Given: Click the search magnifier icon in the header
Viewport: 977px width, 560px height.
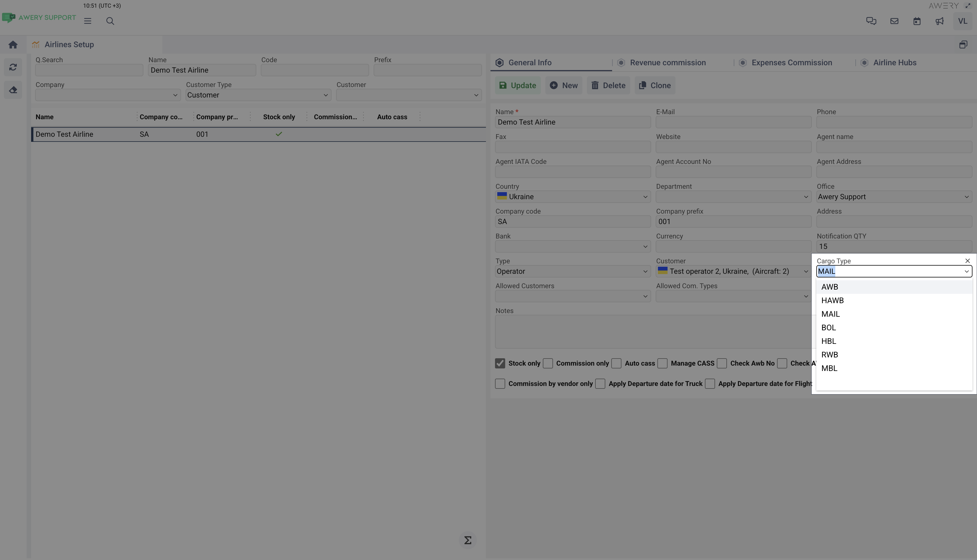Looking at the screenshot, I should tap(110, 21).
